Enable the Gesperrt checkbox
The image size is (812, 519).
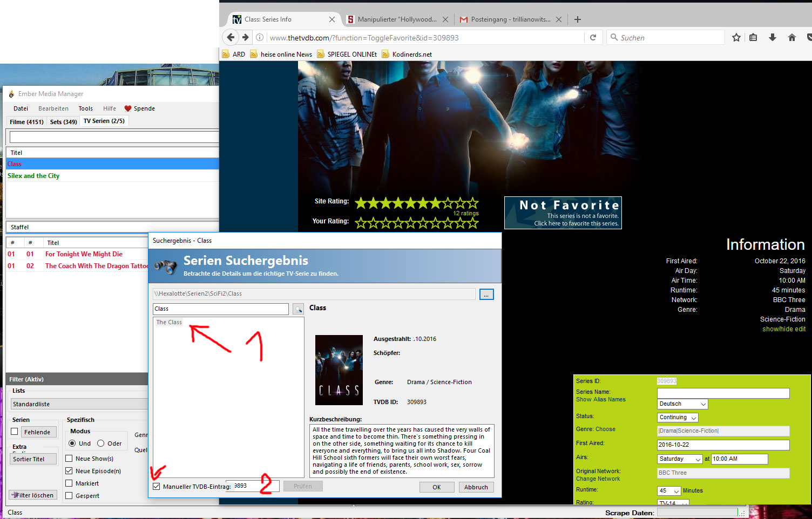pos(69,496)
